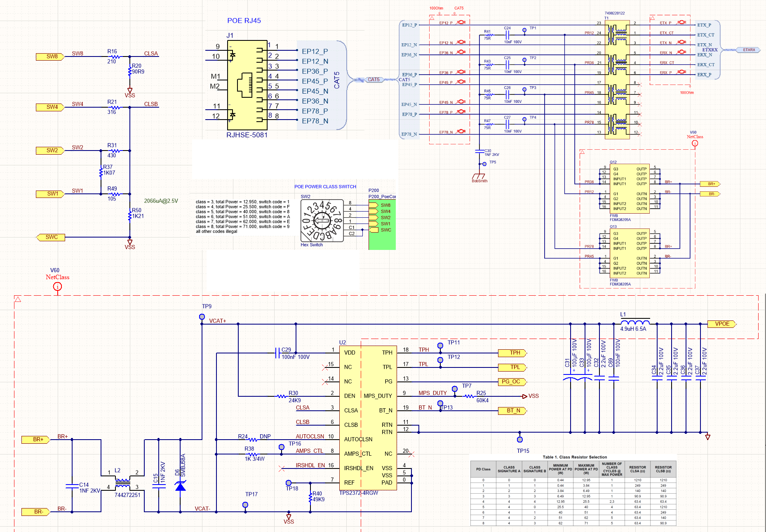Select the BT_N output port
Viewport: 766px width, 532px height.
[513, 410]
